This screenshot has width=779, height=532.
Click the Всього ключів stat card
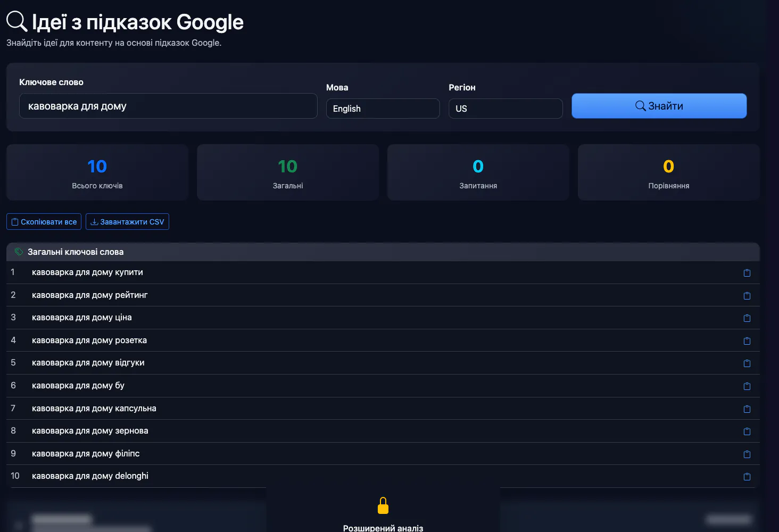click(x=97, y=172)
